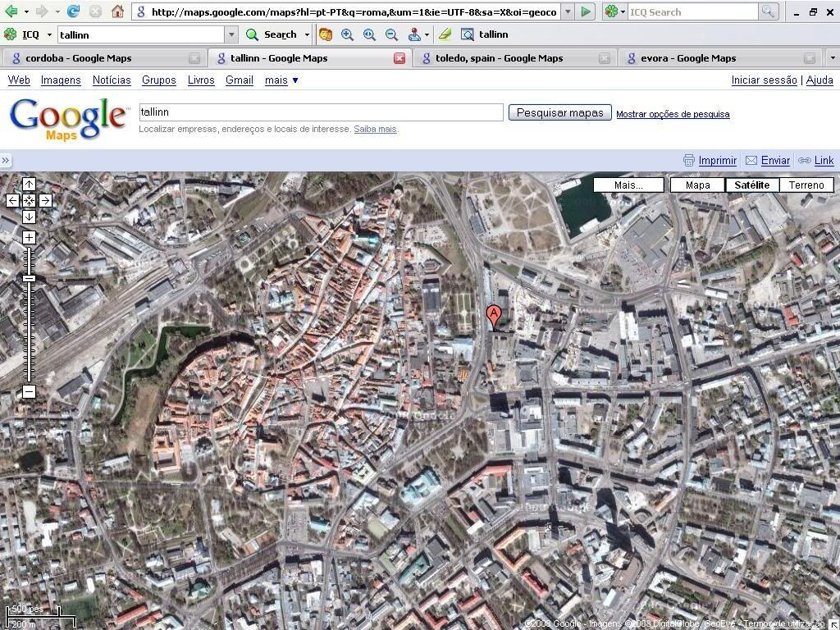Open the 'cordoba - Google Maps' tab
Image resolution: width=840 pixels, height=630 pixels.
pos(78,58)
